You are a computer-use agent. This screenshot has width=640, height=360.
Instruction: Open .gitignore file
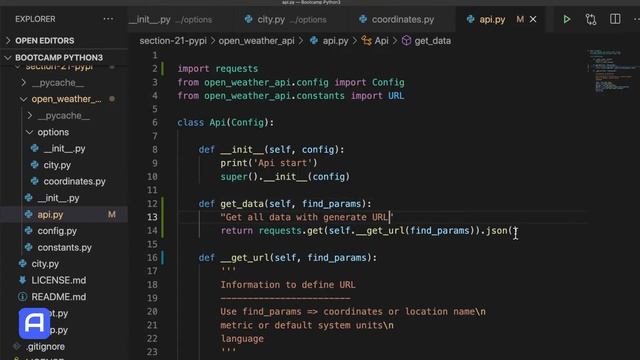coord(45,347)
